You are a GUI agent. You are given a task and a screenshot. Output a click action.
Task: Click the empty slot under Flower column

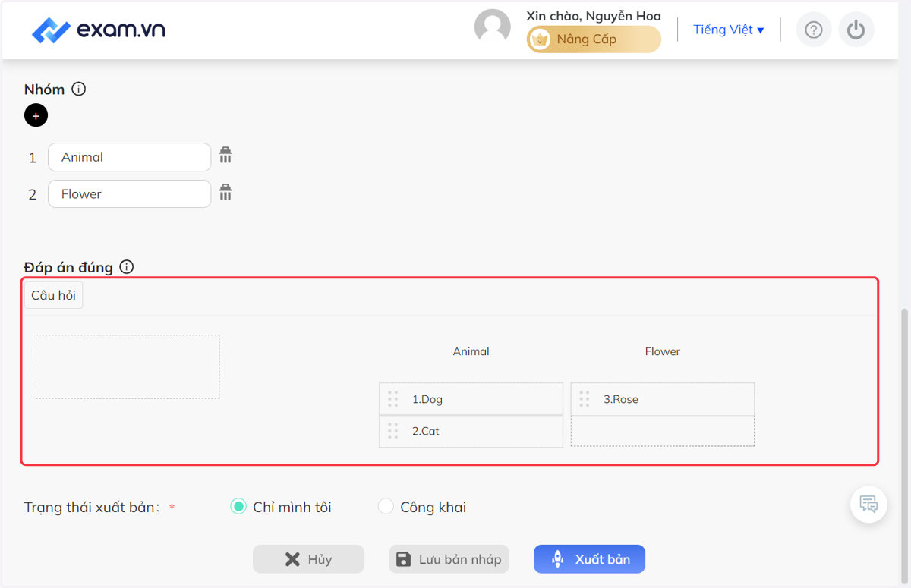[x=663, y=431]
